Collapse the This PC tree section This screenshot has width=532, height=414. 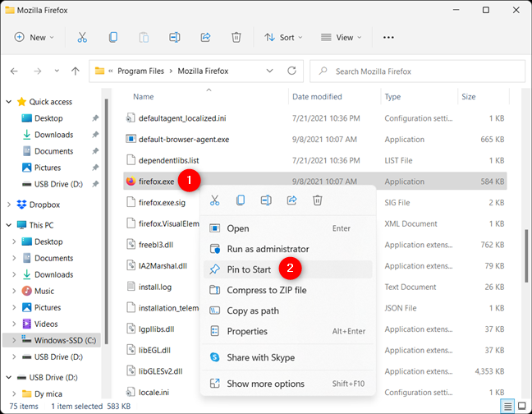(x=9, y=225)
